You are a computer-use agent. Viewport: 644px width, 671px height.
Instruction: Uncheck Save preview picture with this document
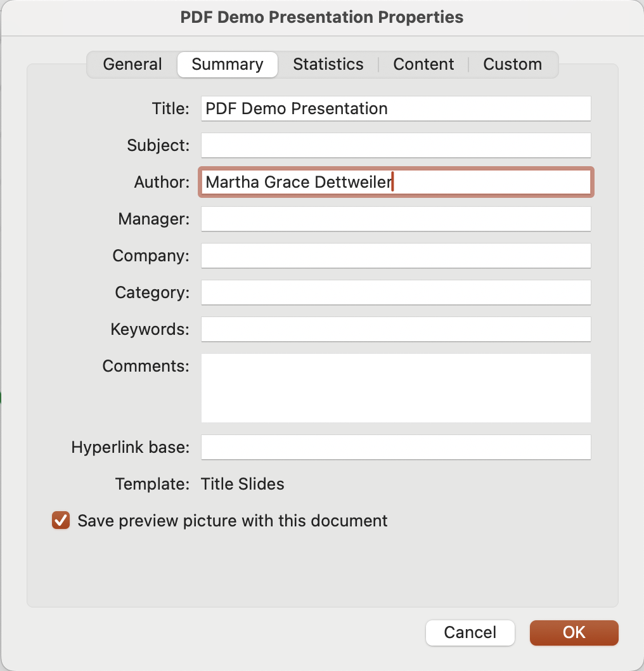[x=60, y=521]
